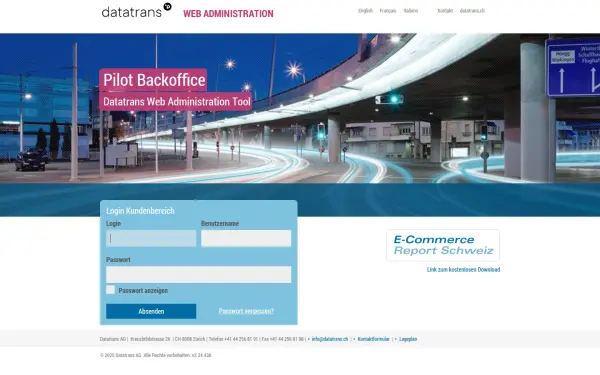Submit login with the Absenden button
This screenshot has width=600, height=375.
[x=151, y=311]
